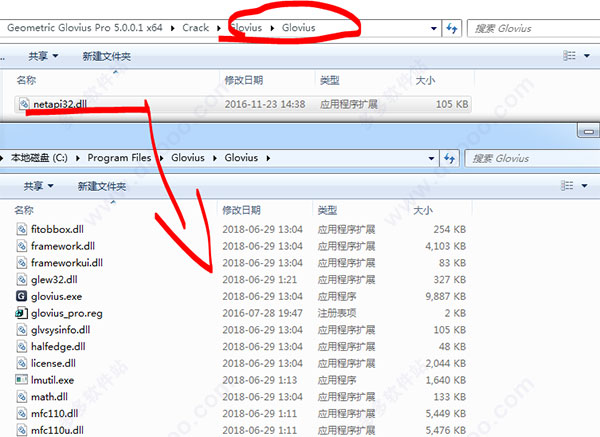Select mfc110.dll file icon

21,414
